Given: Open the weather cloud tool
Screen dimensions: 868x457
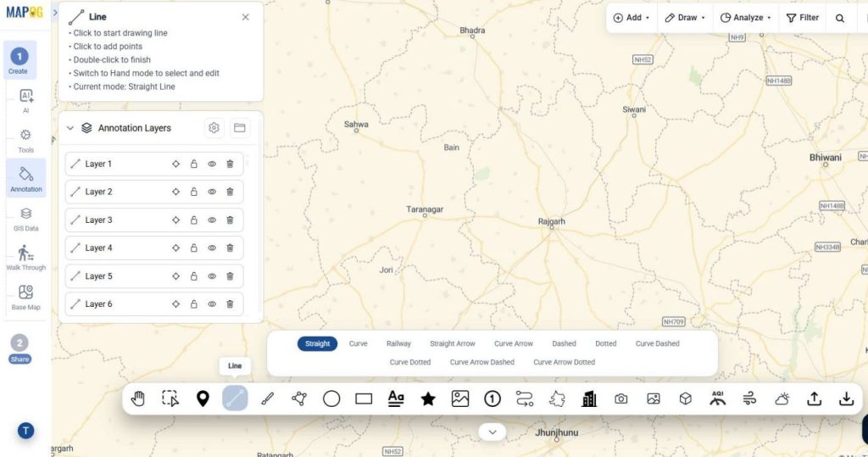Looking at the screenshot, I should [x=782, y=398].
